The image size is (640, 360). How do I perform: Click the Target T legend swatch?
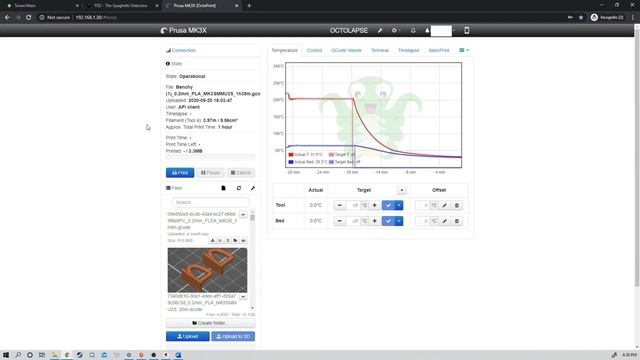point(331,155)
